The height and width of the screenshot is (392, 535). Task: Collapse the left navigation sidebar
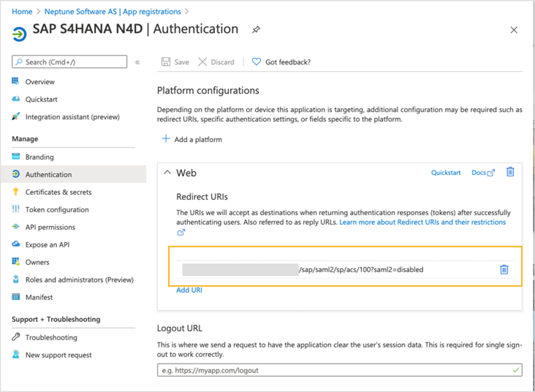tap(137, 62)
